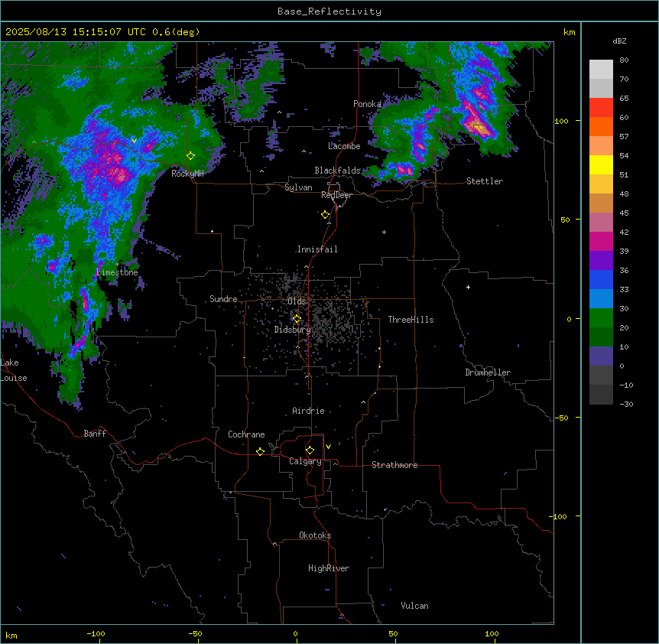This screenshot has height=644, width=659.
Task: Click the -30 value in dBZ legend
Action: (626, 405)
